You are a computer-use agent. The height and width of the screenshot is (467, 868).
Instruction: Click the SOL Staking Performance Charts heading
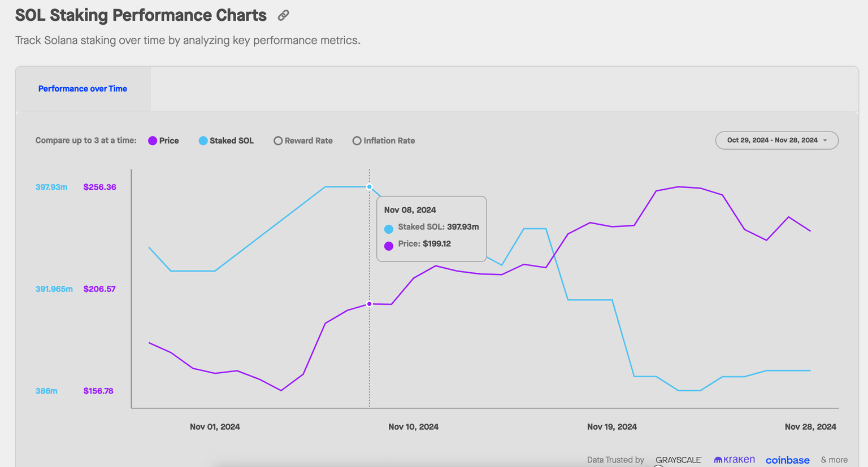point(141,15)
